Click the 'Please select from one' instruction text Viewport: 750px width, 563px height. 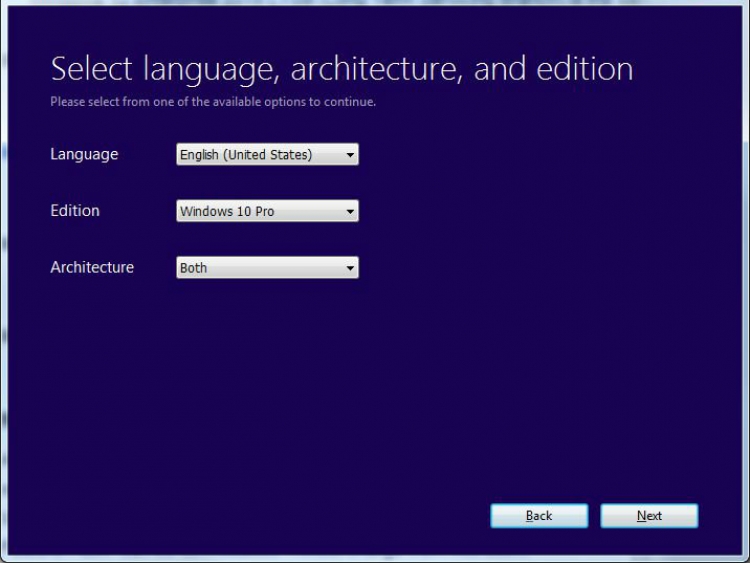click(213, 102)
